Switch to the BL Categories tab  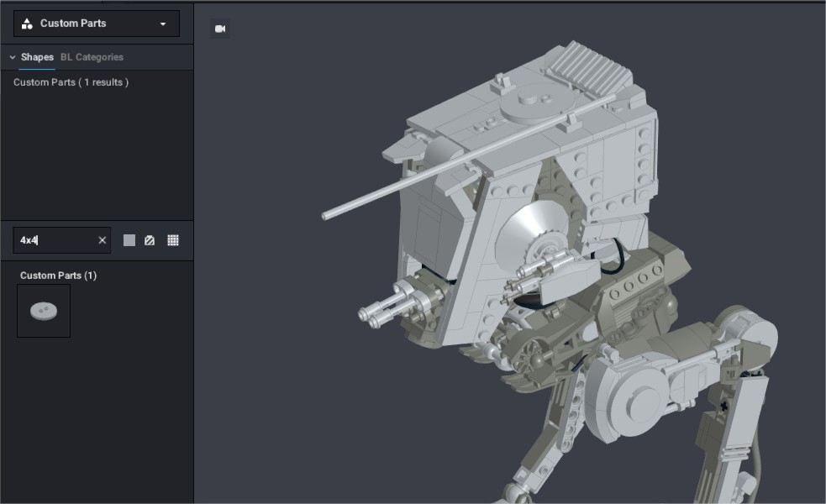[92, 57]
